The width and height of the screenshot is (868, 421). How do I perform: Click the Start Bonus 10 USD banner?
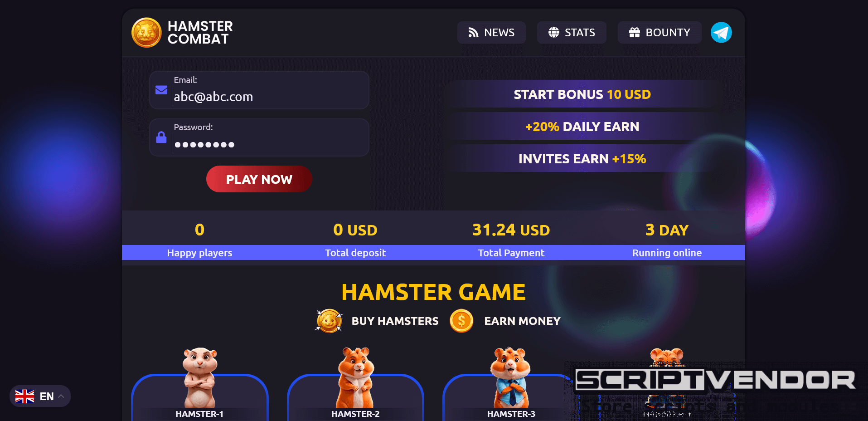pos(582,94)
